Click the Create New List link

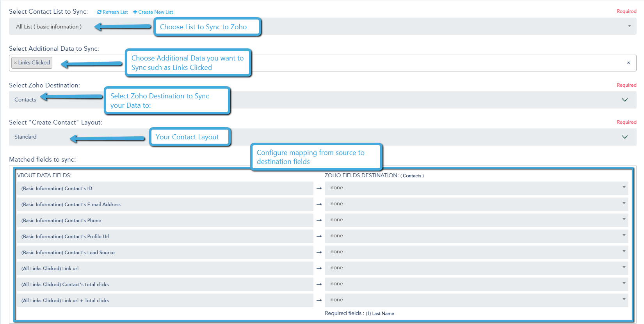click(x=153, y=12)
